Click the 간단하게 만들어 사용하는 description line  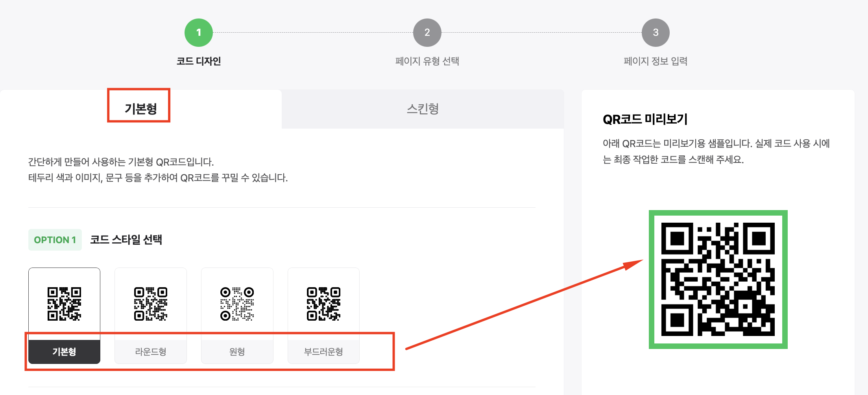tap(121, 162)
